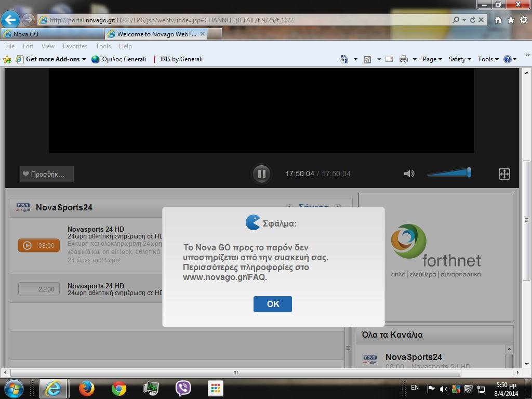Viewport: 532px width, 399px height.
Task: Open Viber from the taskbar
Action: pos(183,388)
